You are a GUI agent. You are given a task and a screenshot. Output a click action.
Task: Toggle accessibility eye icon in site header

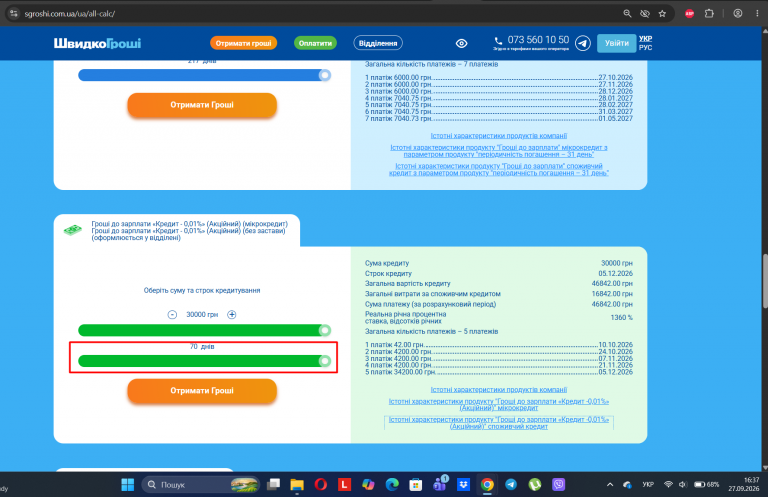(x=461, y=44)
